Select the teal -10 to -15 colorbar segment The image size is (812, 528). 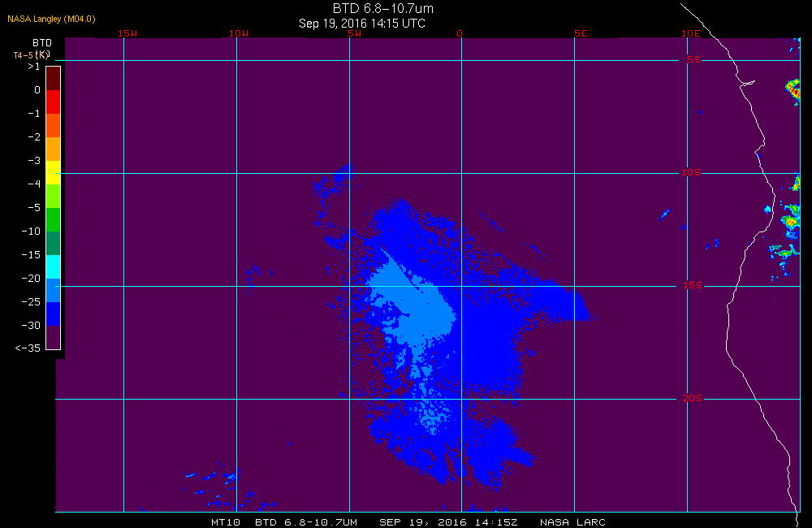pos(54,243)
